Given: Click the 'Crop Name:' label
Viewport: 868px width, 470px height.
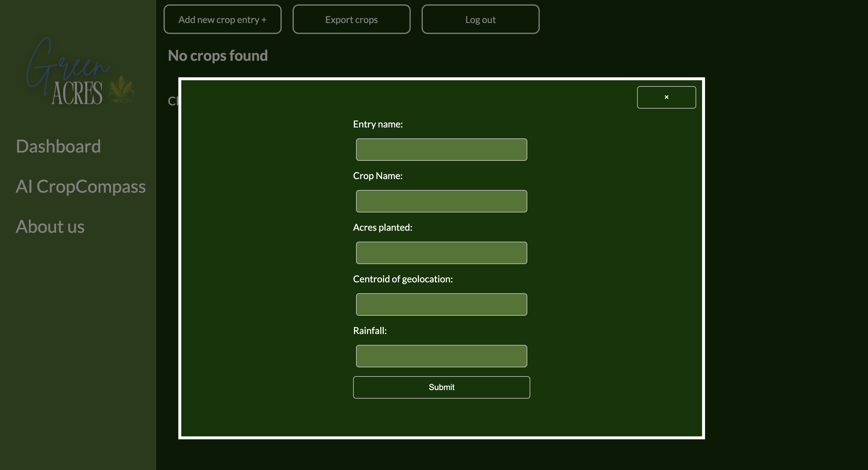Looking at the screenshot, I should [x=377, y=176].
